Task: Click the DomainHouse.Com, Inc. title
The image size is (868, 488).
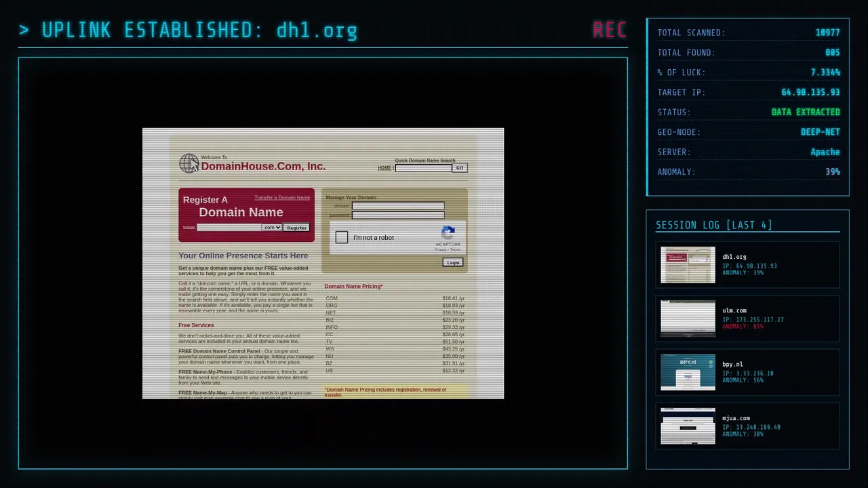Action: 263,166
